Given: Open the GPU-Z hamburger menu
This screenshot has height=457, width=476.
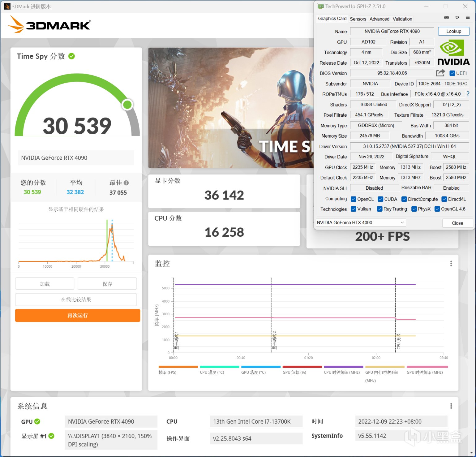Looking at the screenshot, I should (468, 18).
